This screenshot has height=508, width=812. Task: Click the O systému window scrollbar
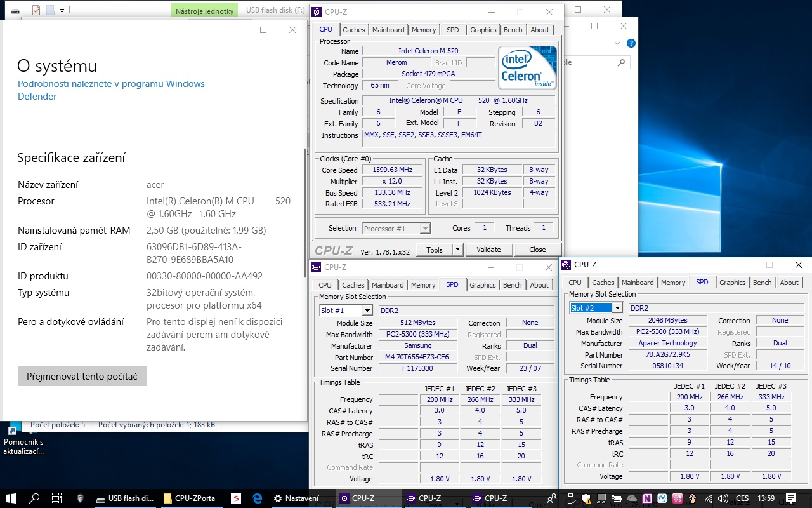coord(305,213)
